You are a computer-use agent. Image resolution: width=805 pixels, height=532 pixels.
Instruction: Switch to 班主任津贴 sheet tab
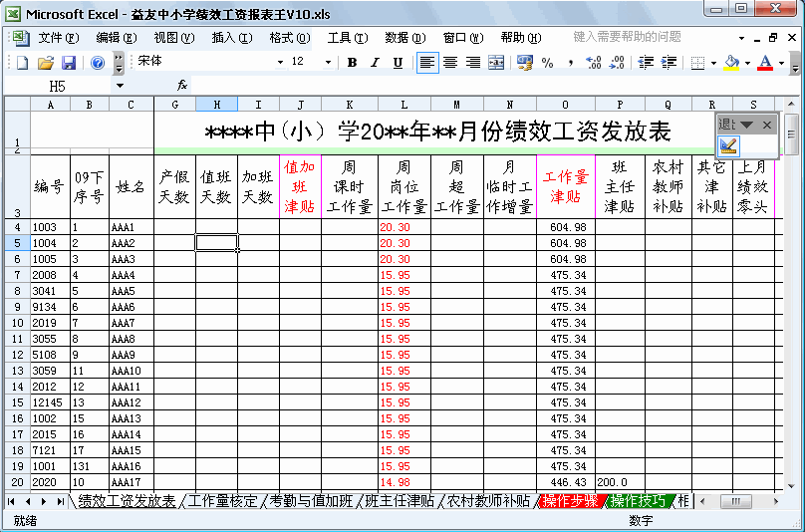pyautogui.click(x=400, y=501)
